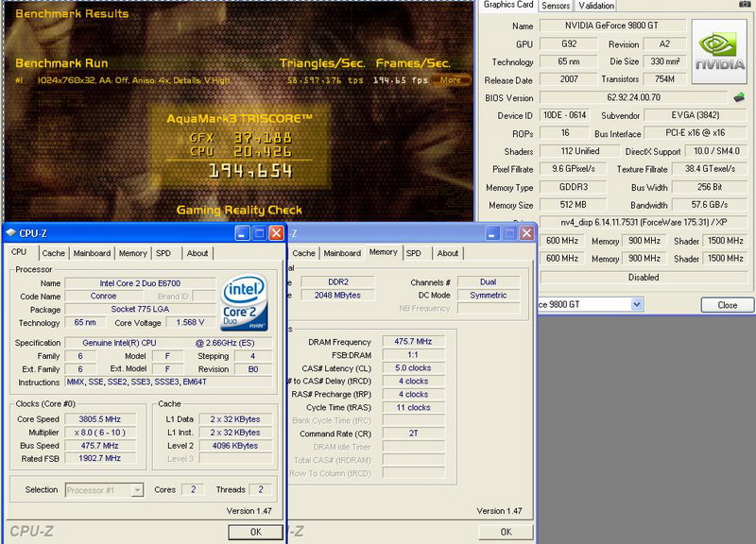Click the SLI status field showing Disabled
Viewport: 756px width, 544px height.
click(644, 278)
